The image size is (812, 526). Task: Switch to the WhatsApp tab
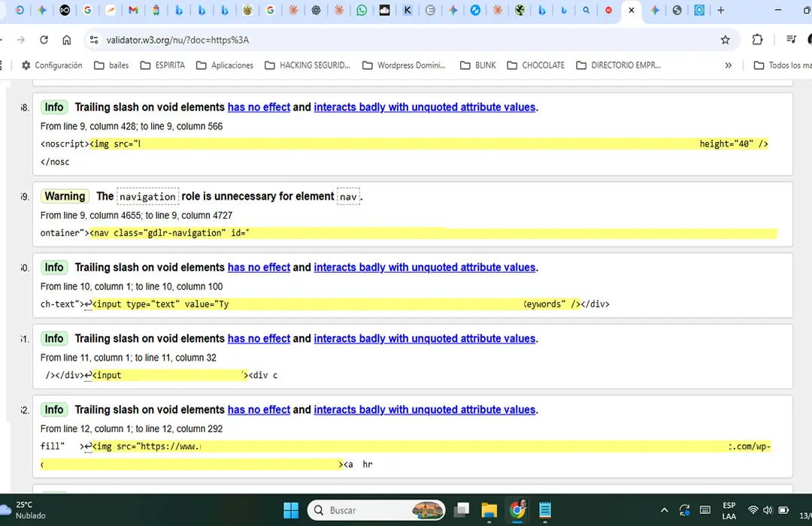tap(362, 11)
